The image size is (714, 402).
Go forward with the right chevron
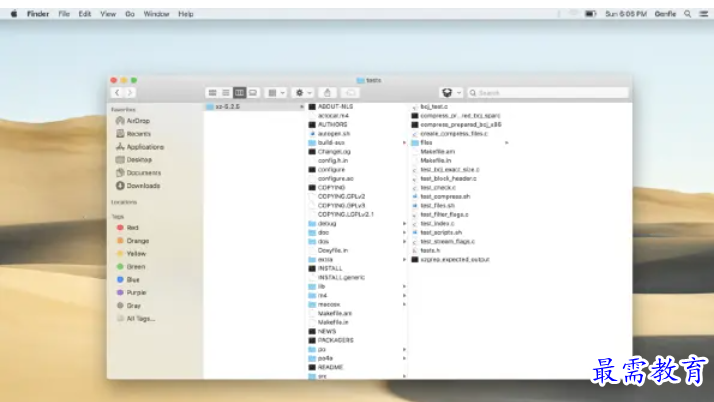130,93
